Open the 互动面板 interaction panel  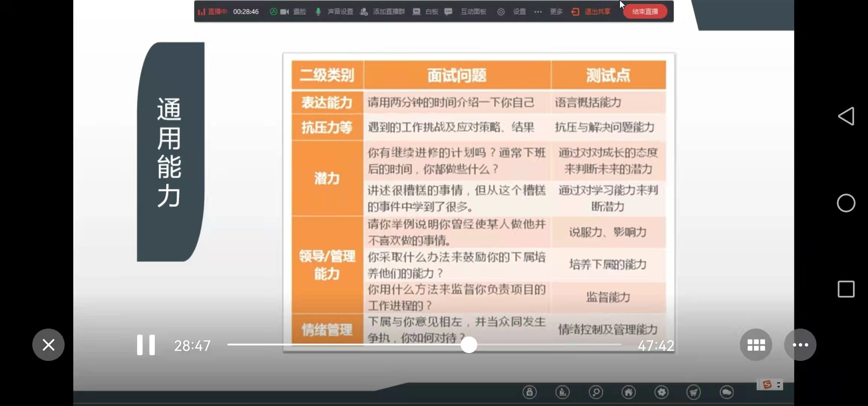click(467, 12)
